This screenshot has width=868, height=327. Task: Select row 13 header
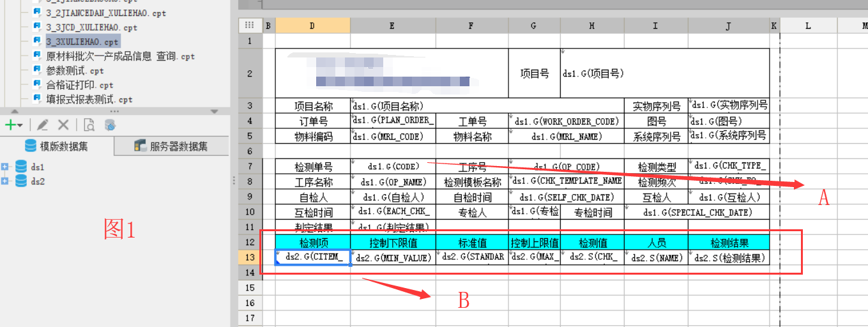pos(250,257)
